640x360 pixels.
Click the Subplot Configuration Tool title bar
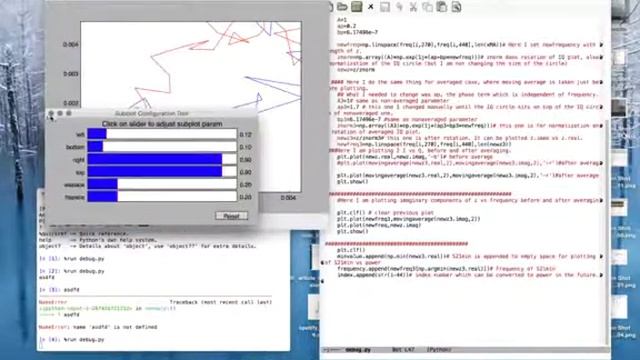click(152, 113)
